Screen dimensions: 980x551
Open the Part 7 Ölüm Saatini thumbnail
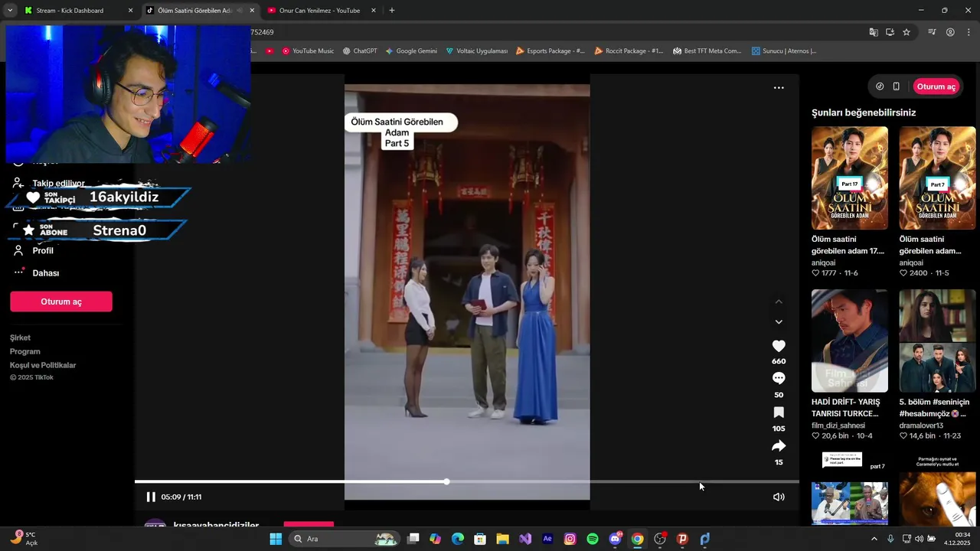tap(937, 178)
